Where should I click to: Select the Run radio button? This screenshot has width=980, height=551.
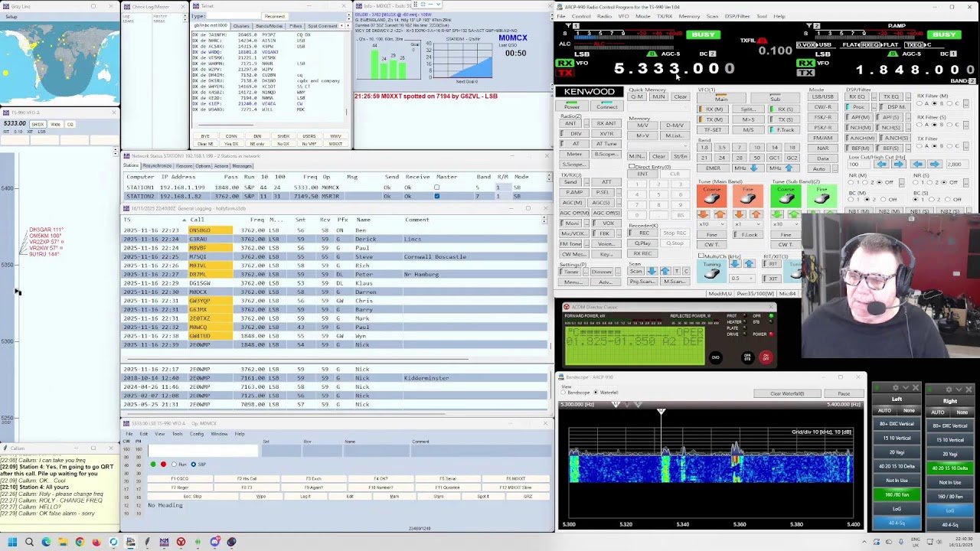173,465
